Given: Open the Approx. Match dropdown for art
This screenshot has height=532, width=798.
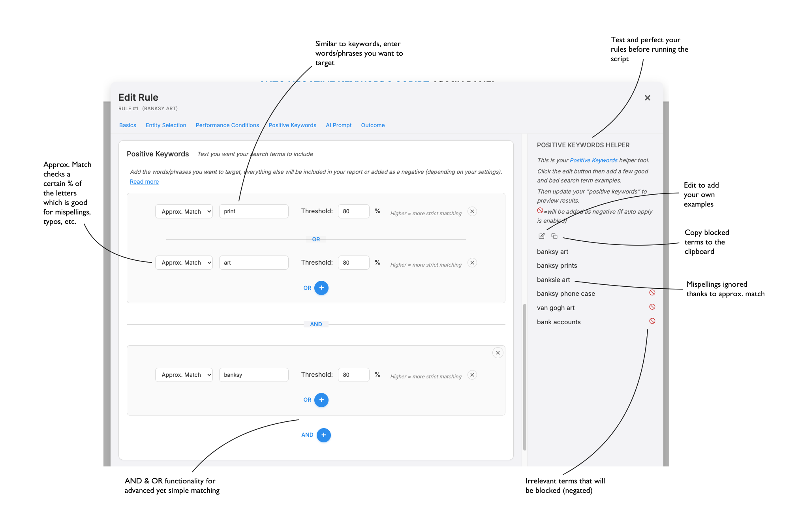Looking at the screenshot, I should pyautogui.click(x=184, y=262).
